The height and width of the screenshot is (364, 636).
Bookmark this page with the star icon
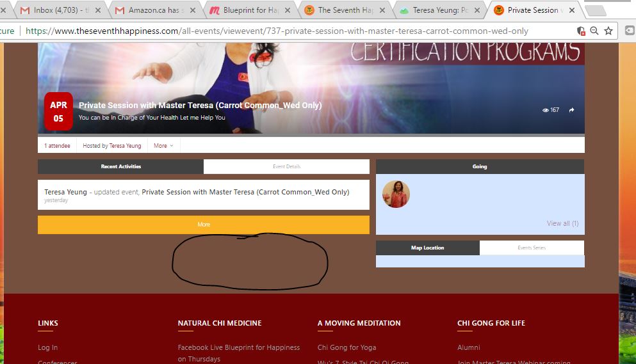(x=608, y=31)
